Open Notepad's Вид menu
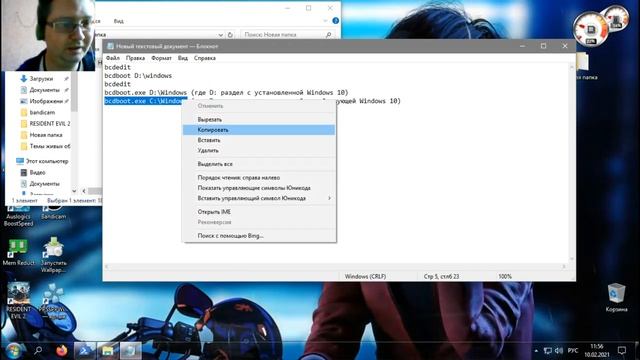Image resolution: width=640 pixels, height=360 pixels. tap(182, 58)
